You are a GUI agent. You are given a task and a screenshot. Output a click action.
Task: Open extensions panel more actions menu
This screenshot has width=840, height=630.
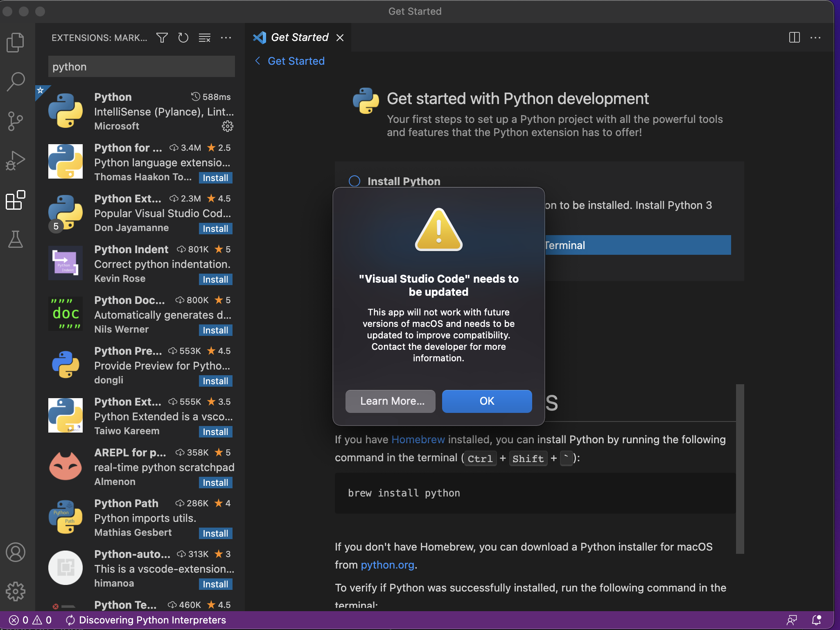click(x=226, y=38)
